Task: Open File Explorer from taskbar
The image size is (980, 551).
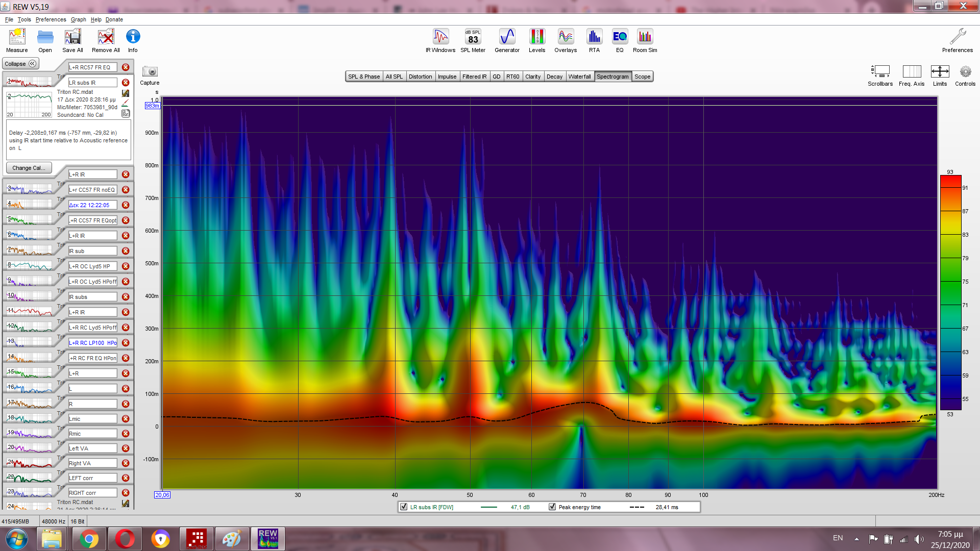Action: coord(52,539)
